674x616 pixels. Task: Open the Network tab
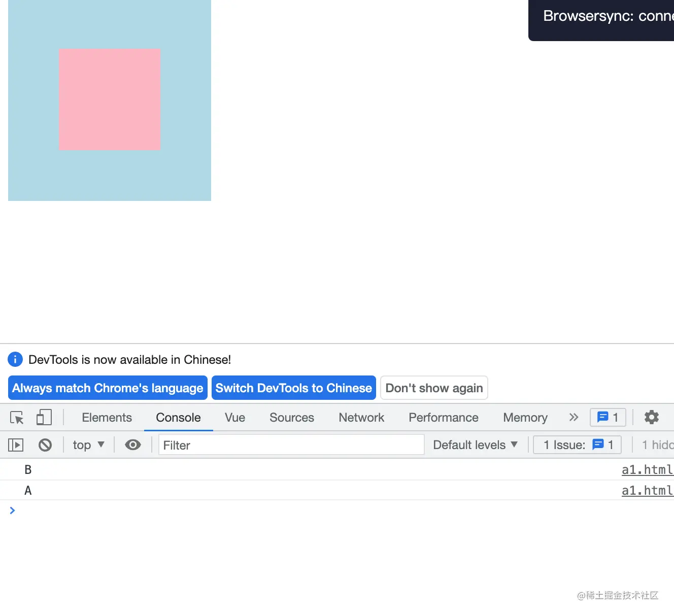point(361,418)
